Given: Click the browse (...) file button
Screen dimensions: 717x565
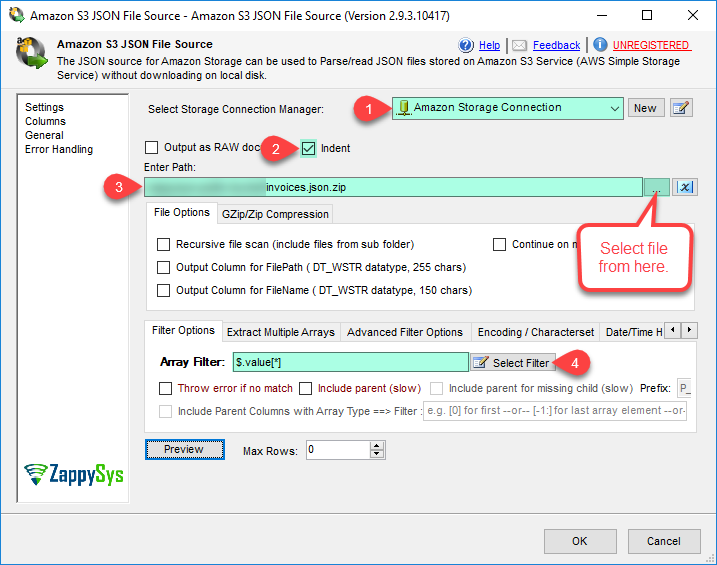Looking at the screenshot, I should coord(657,187).
